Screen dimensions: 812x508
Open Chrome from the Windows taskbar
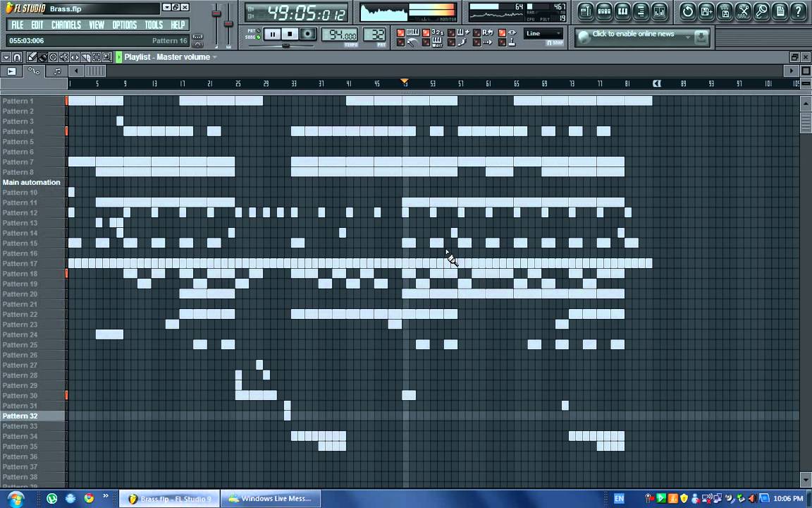coord(89,498)
